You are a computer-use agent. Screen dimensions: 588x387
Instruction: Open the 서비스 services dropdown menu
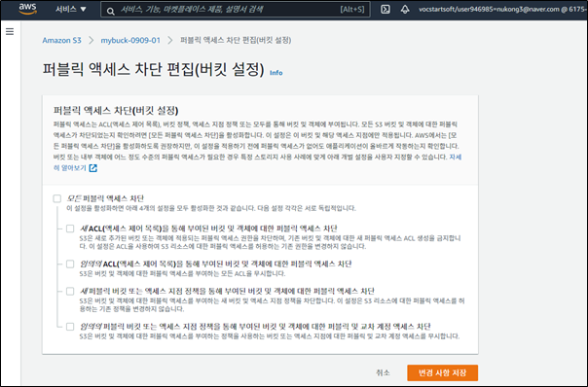(71, 9)
